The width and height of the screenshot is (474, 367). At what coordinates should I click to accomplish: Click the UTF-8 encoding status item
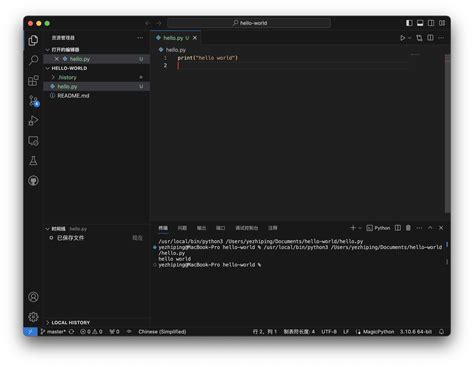[x=329, y=332]
